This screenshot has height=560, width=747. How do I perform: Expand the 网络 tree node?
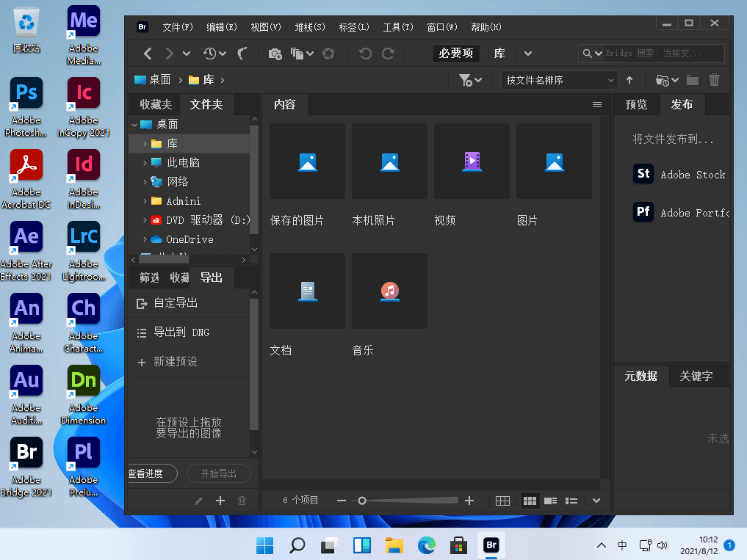145,182
